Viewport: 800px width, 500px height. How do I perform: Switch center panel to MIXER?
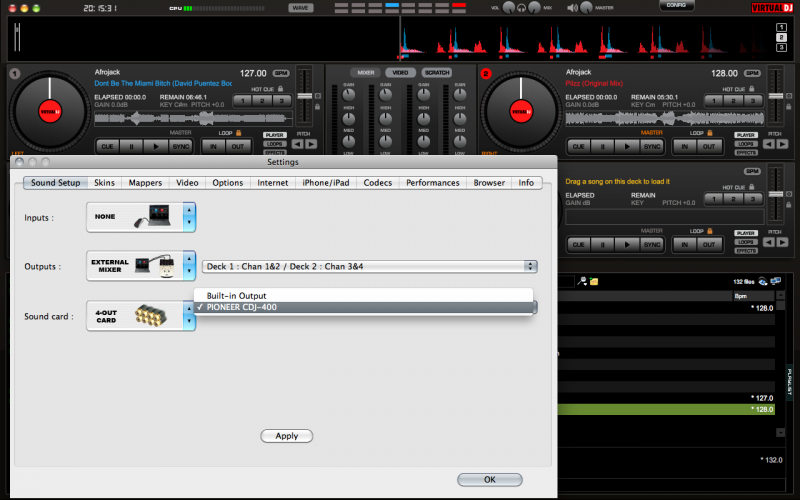(x=365, y=72)
